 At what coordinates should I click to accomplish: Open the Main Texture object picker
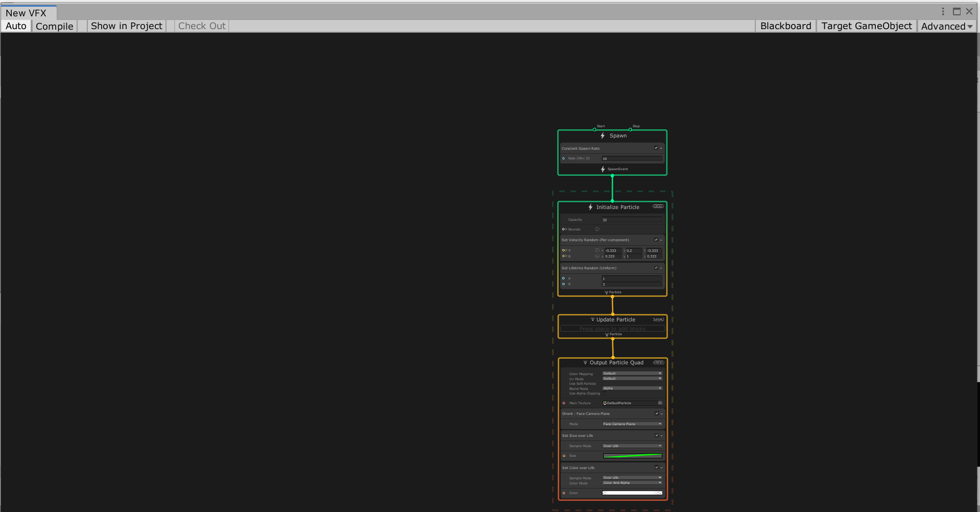click(660, 403)
